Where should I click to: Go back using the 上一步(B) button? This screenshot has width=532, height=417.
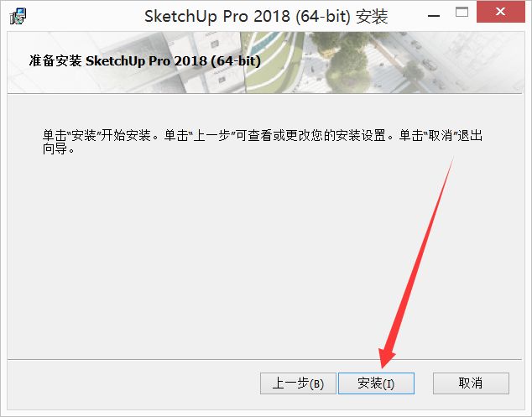click(298, 383)
